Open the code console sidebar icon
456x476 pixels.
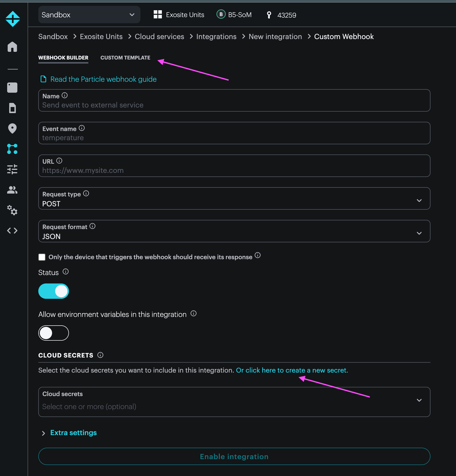point(12,231)
